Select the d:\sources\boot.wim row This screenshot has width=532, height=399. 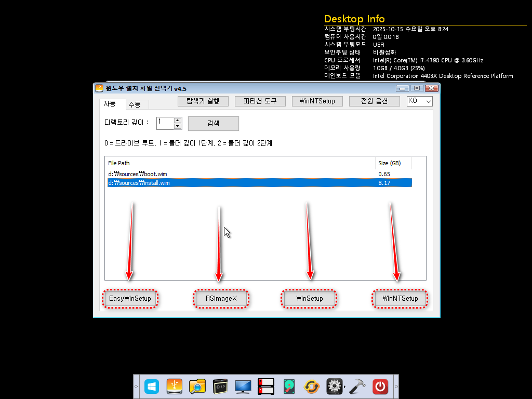coord(260,174)
